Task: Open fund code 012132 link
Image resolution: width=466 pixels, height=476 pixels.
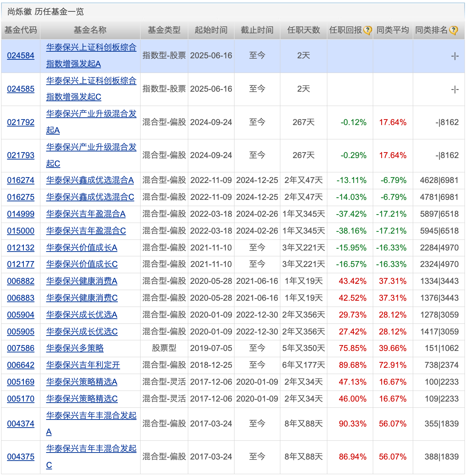Action: click(21, 248)
